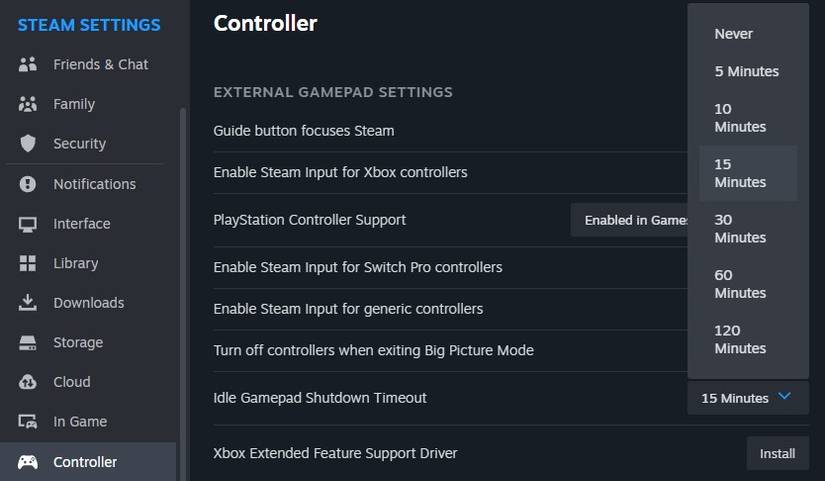Open the PlayStation Controller Support dropdown
Screen dimensions: 825x481
[630, 220]
